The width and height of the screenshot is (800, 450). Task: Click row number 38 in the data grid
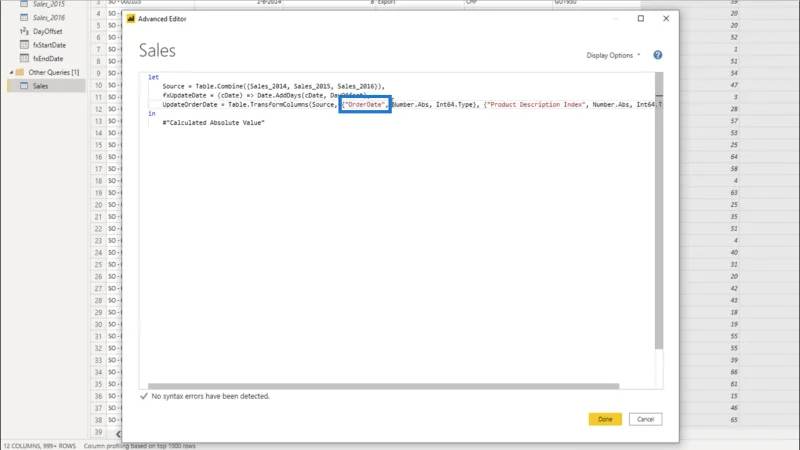pyautogui.click(x=98, y=420)
